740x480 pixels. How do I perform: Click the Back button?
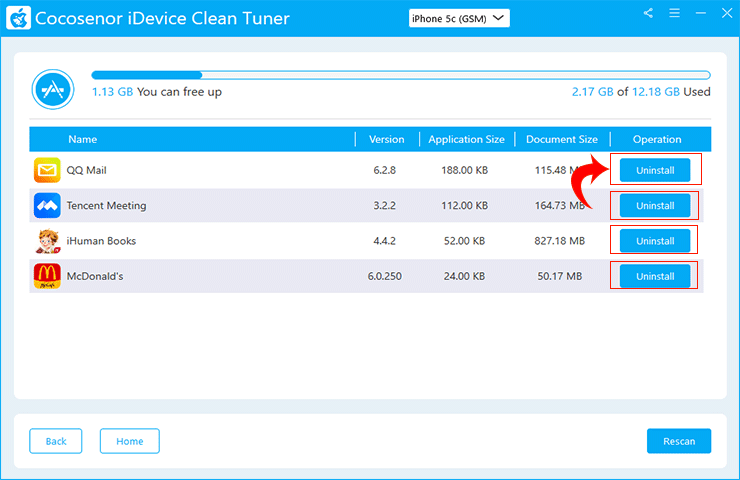(56, 441)
